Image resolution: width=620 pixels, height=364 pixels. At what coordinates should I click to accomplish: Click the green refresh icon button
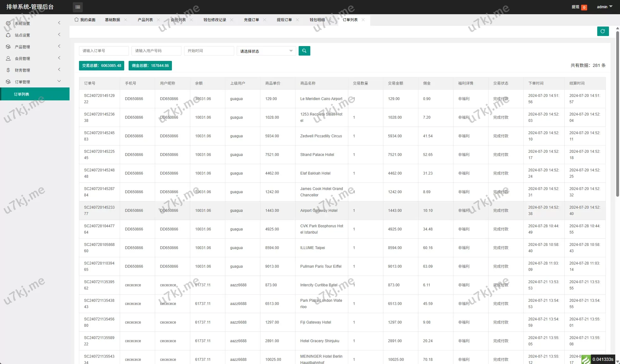(x=603, y=31)
